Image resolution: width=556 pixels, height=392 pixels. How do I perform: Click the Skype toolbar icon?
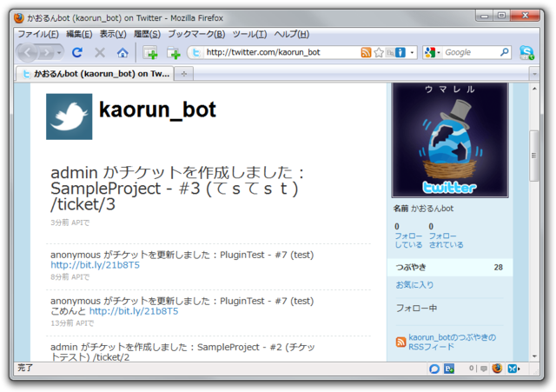(x=526, y=53)
